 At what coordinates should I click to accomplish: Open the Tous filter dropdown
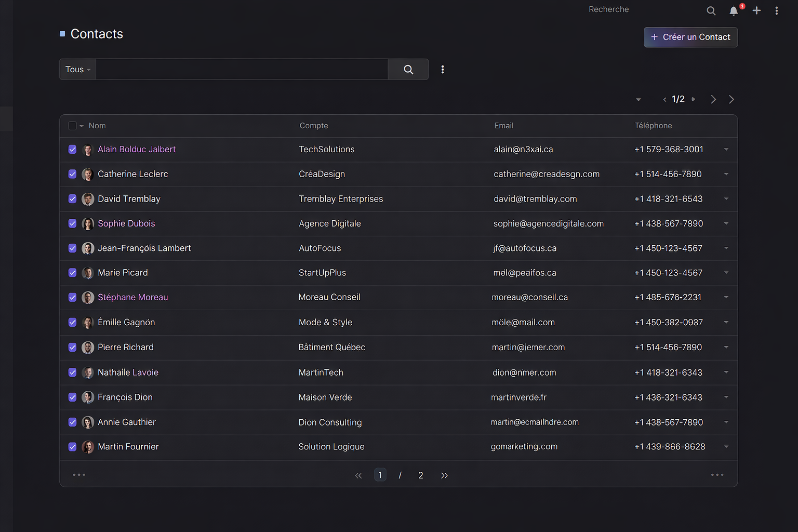(x=78, y=70)
